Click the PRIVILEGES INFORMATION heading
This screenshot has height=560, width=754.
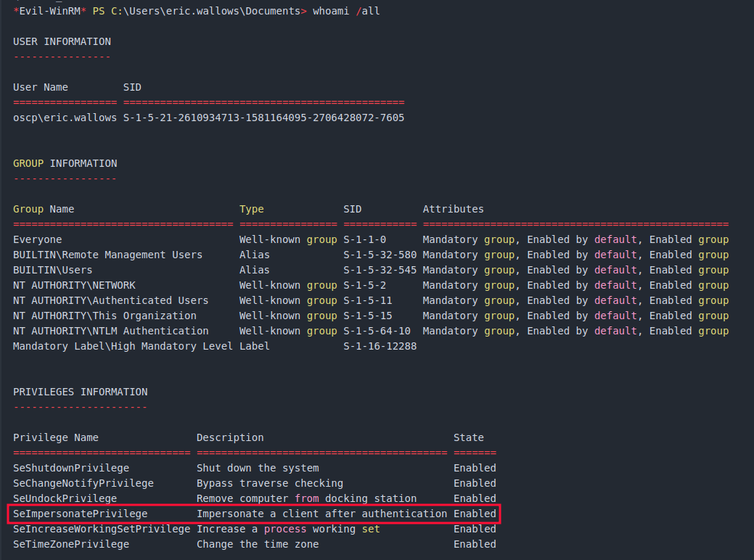click(x=80, y=392)
